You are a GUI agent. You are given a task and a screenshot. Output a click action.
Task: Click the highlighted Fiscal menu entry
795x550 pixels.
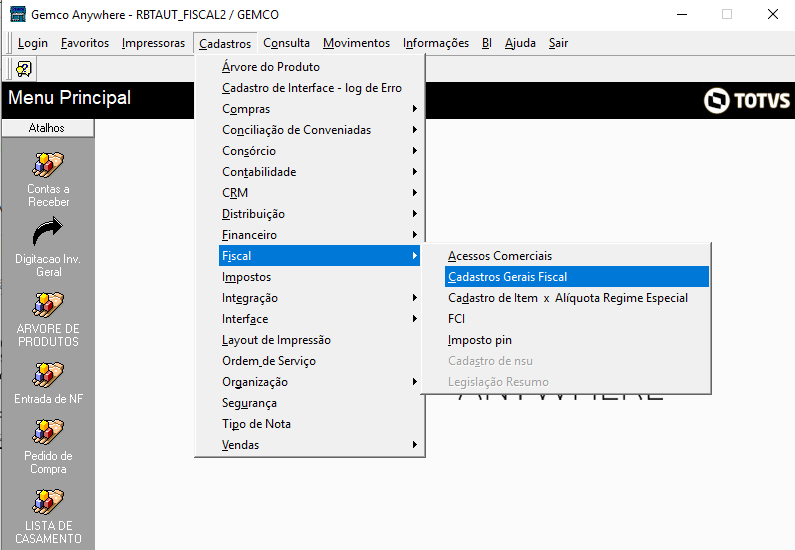pyautogui.click(x=319, y=256)
